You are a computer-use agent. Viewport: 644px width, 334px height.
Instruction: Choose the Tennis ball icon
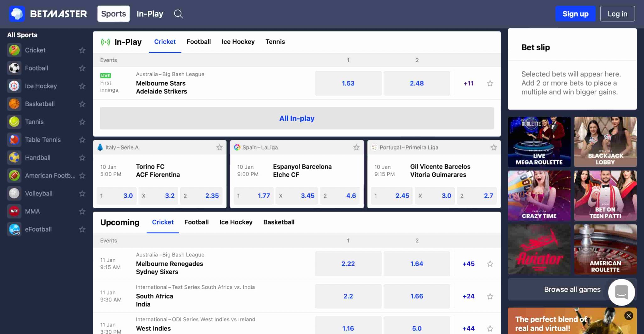(14, 122)
